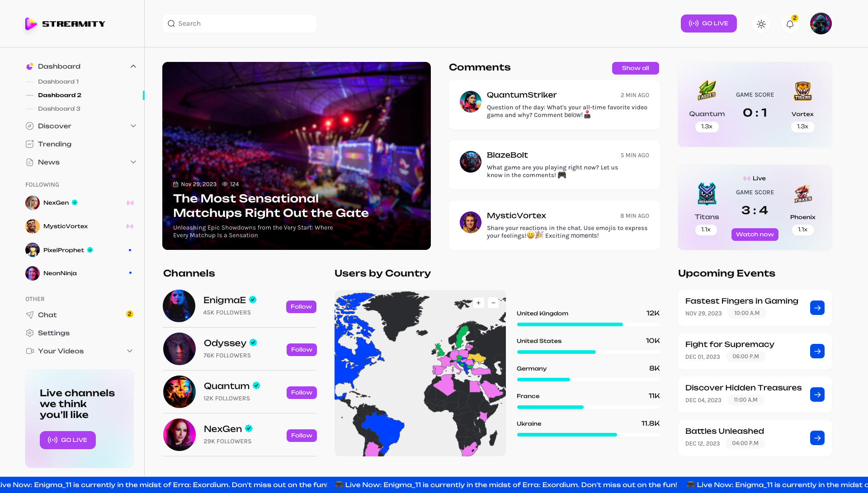
Task: Switch to Dashboard 3
Action: [58, 108]
